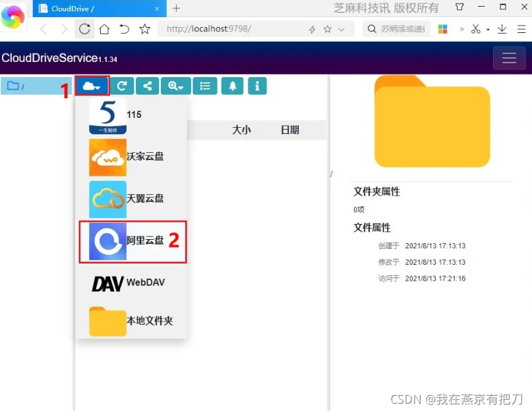Click the refresh toolbar icon
The image size is (532, 411).
tap(122, 86)
